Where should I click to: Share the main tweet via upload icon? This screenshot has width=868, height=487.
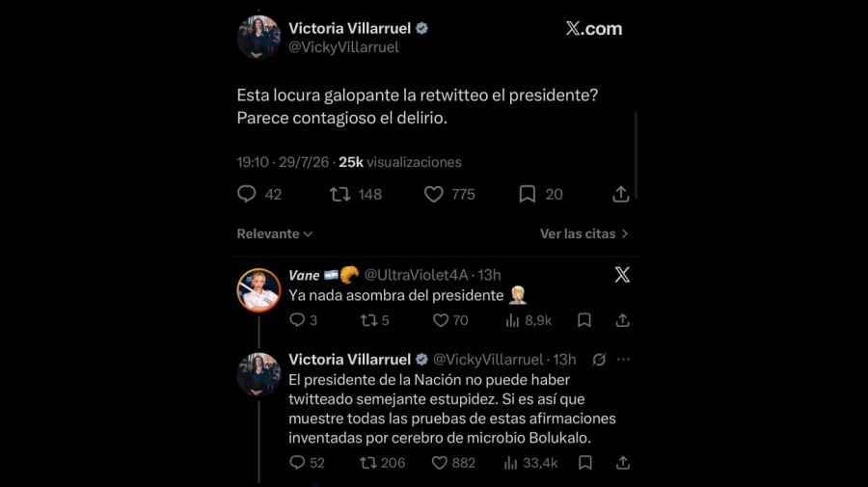tap(620, 194)
